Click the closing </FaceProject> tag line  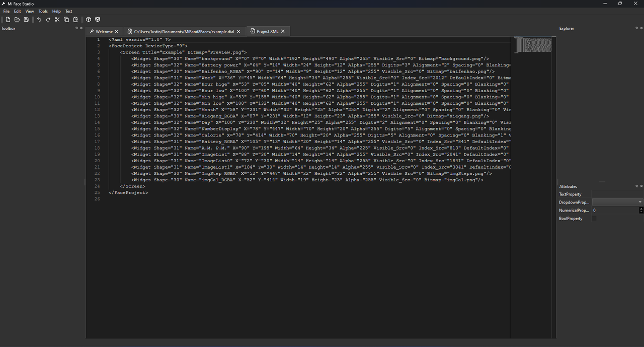128,193
